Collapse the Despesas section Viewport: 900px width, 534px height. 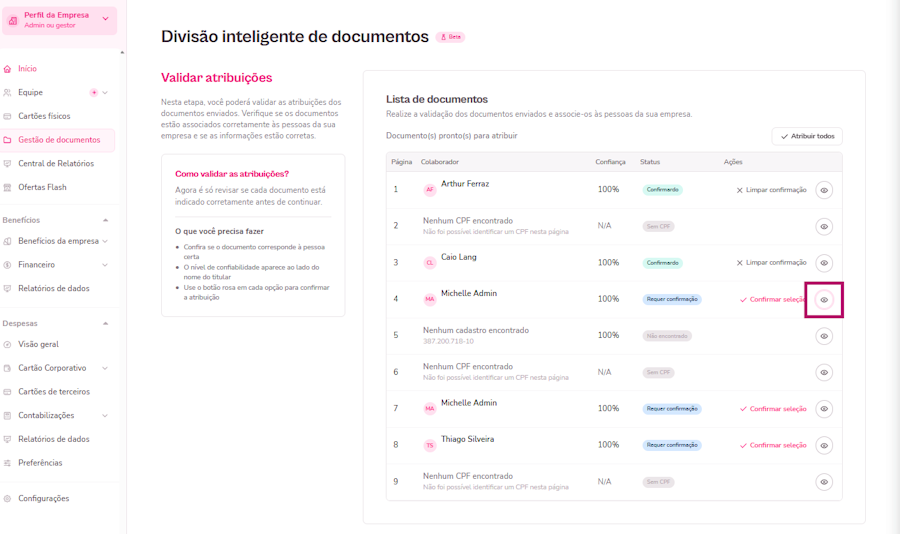[x=106, y=323]
